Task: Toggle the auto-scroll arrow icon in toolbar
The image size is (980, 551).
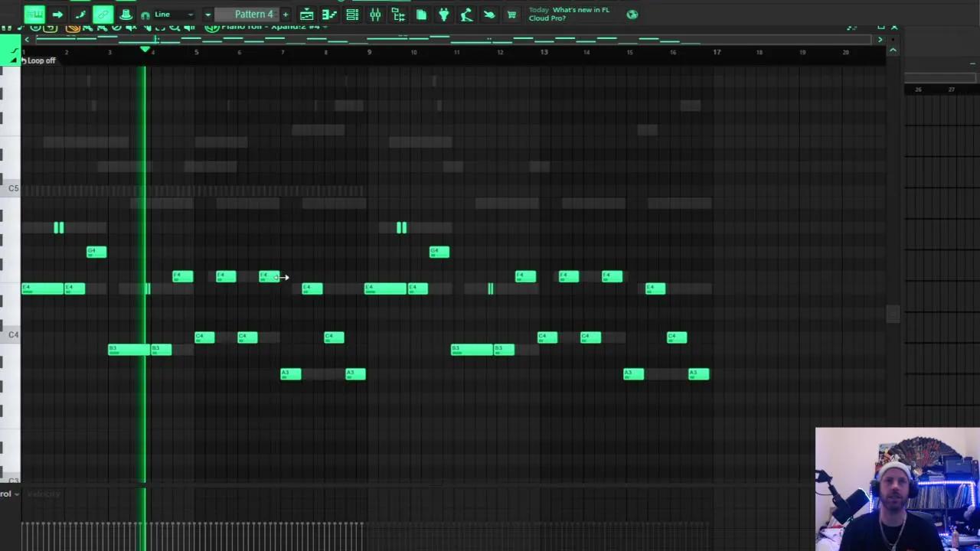Action: coord(57,14)
